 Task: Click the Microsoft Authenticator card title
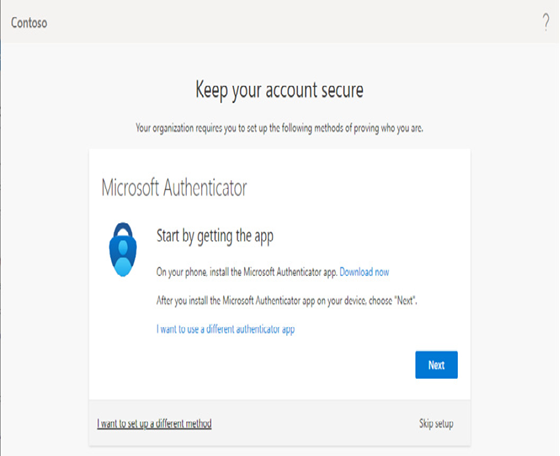click(x=174, y=187)
